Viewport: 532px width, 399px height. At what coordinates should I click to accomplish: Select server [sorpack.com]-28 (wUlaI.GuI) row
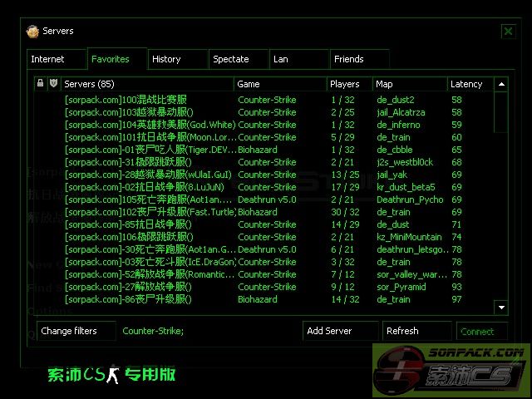coord(264,175)
